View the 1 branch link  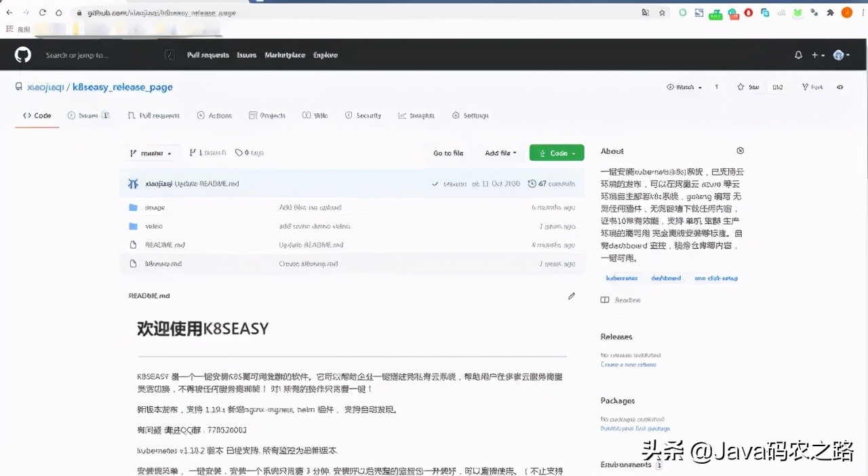click(x=208, y=153)
